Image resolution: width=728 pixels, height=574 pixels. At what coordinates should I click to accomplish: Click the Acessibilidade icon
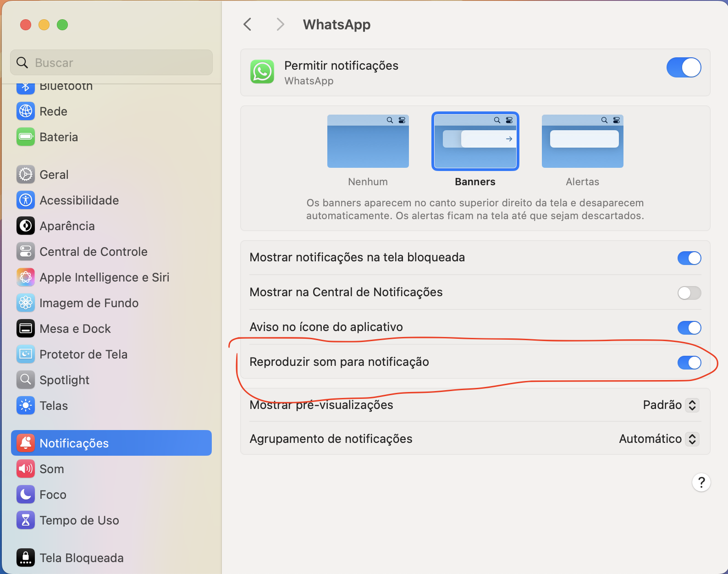tap(26, 200)
